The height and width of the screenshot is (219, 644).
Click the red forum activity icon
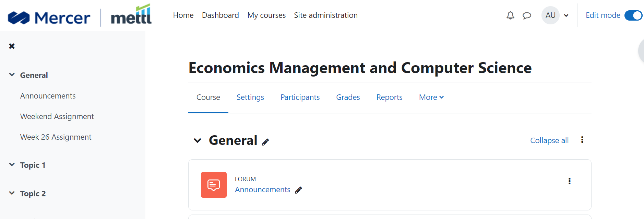[x=214, y=185]
